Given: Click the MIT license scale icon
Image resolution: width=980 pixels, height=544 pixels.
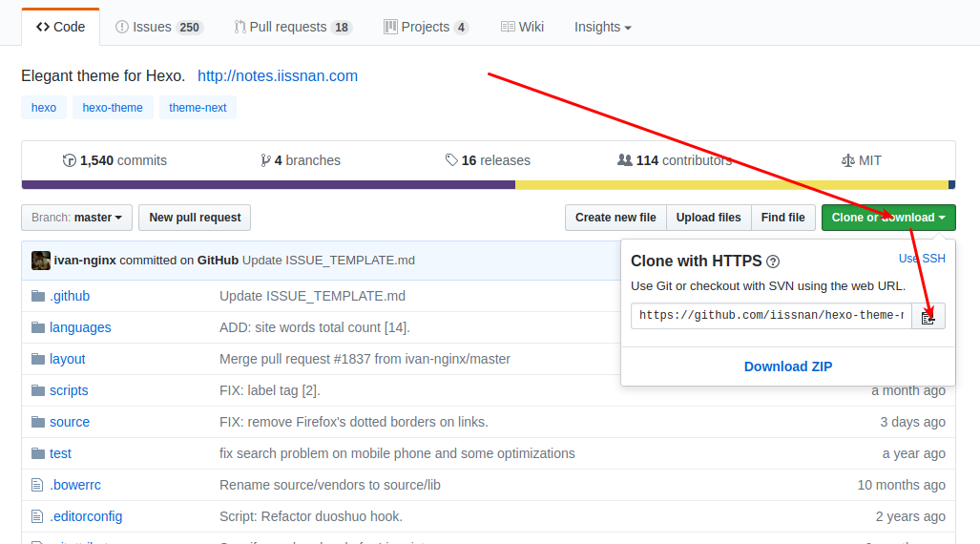Looking at the screenshot, I should click(x=847, y=160).
